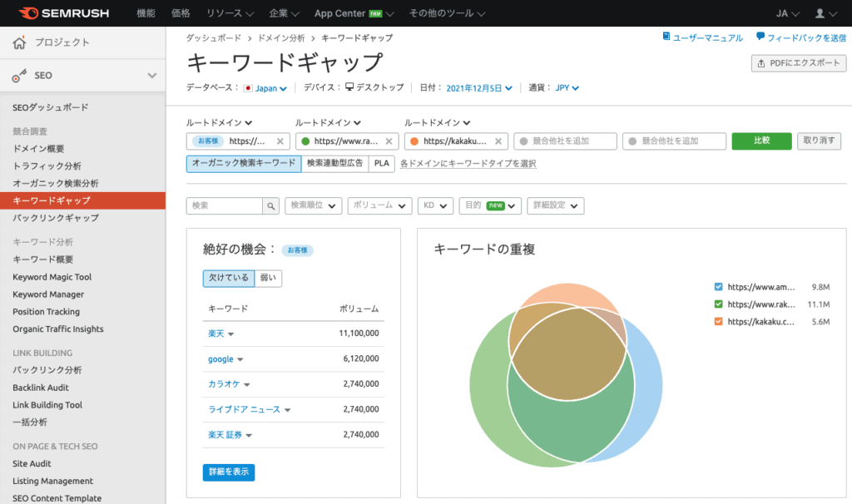This screenshot has height=504, width=852.
Task: Open the 詳細設定 filter dropdown
Action: pos(555,205)
